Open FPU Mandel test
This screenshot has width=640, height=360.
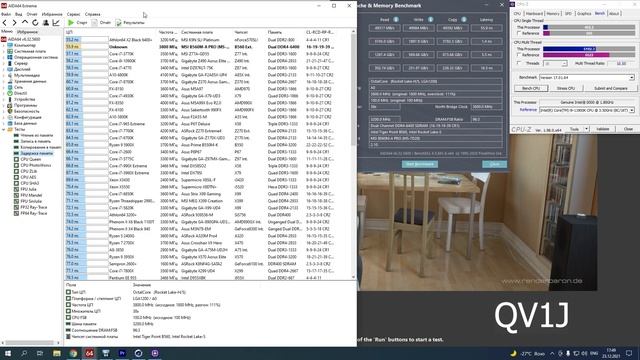31,195
